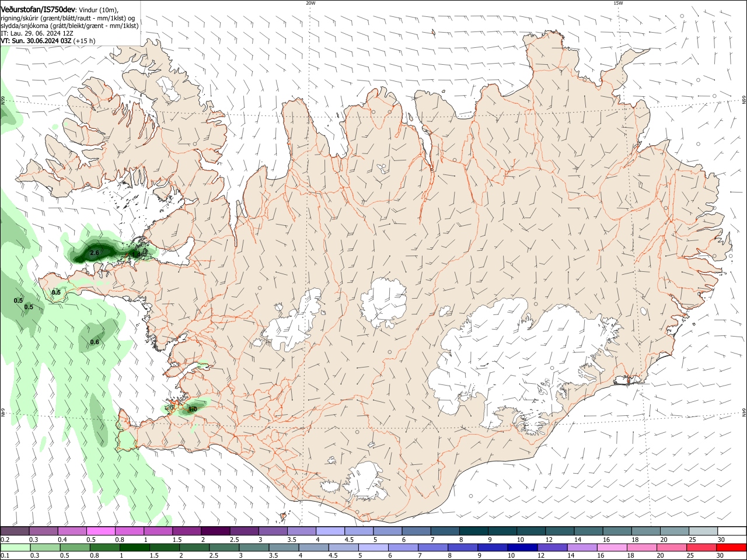
Task: Pick the light grey swatch at 25 in upper legend row
Action: pyautogui.click(x=703, y=531)
